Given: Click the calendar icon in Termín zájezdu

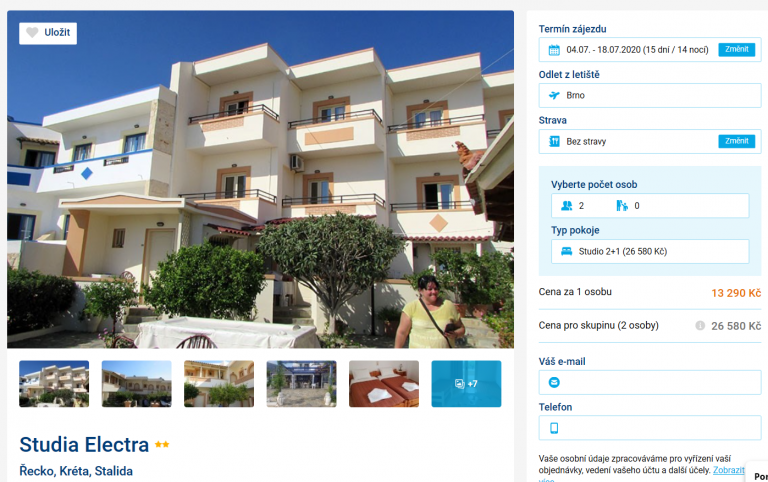Looking at the screenshot, I should click(x=554, y=49).
